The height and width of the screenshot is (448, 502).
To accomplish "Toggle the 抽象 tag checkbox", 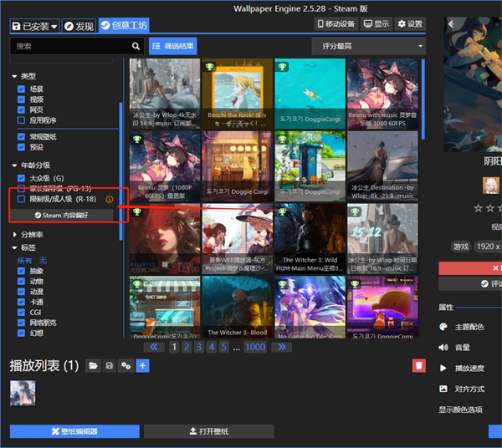I will pyautogui.click(x=21, y=271).
